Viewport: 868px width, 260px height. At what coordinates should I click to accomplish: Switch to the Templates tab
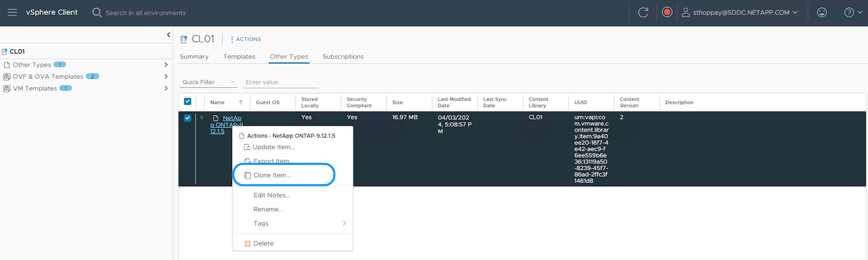pos(239,57)
